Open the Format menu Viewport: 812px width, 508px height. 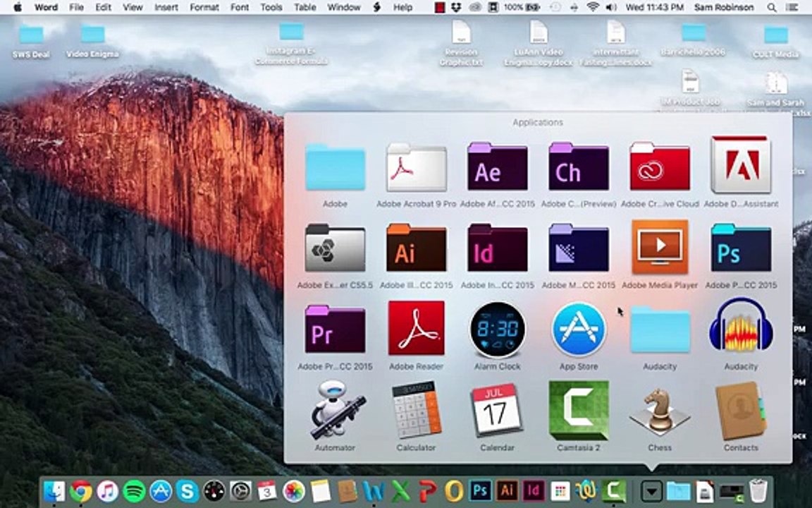pyautogui.click(x=204, y=7)
